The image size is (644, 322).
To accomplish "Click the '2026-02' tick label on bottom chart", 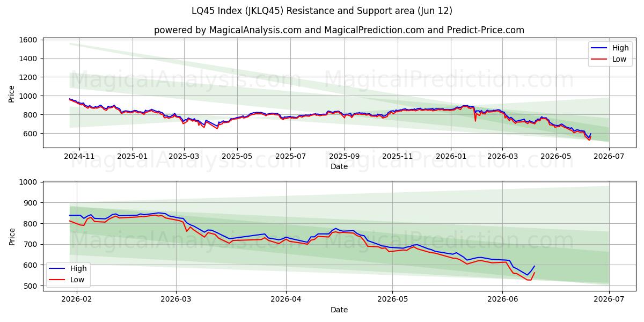I will coord(77,299).
